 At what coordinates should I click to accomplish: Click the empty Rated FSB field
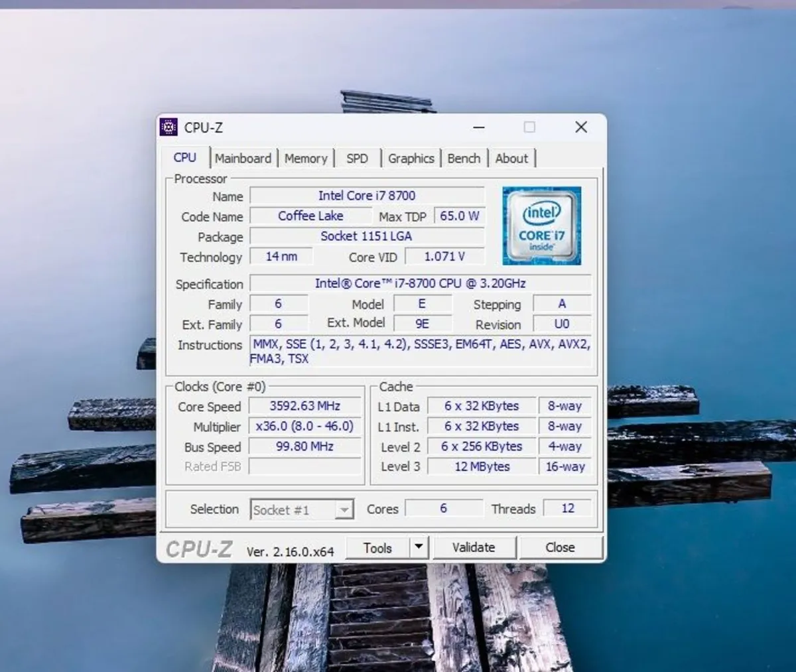click(304, 466)
